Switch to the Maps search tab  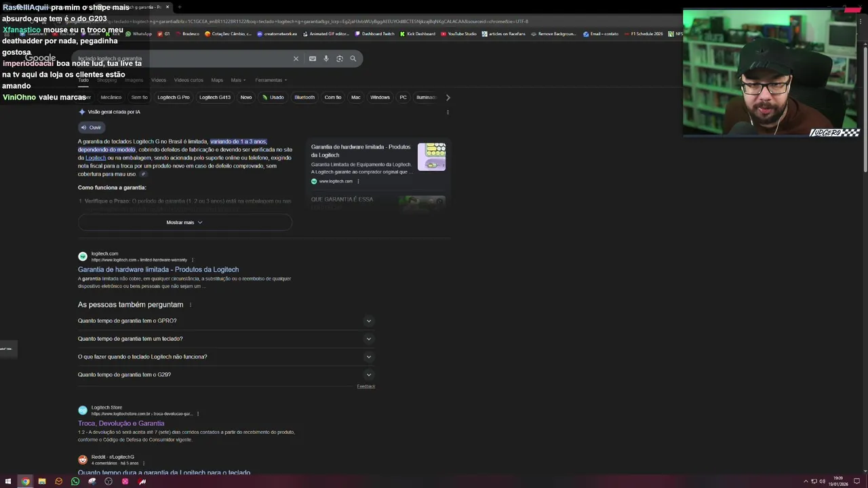217,80
